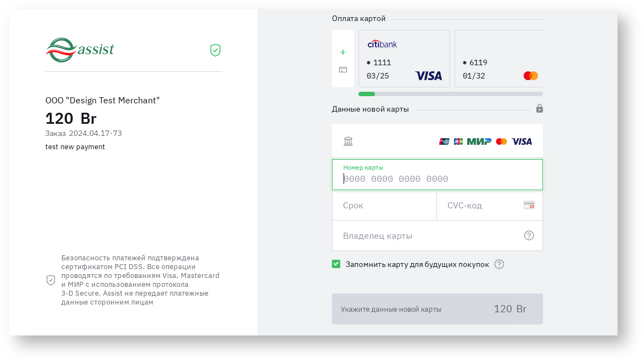This screenshot has width=644, height=362.
Task: Click the CVC code field
Action: pyautogui.click(x=481, y=206)
